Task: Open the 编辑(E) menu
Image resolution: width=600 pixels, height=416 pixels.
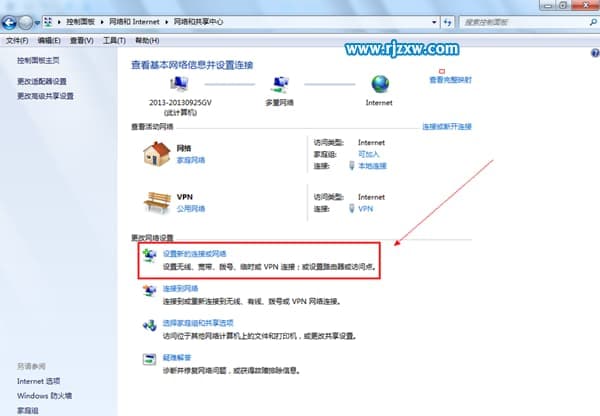Action: [49, 41]
